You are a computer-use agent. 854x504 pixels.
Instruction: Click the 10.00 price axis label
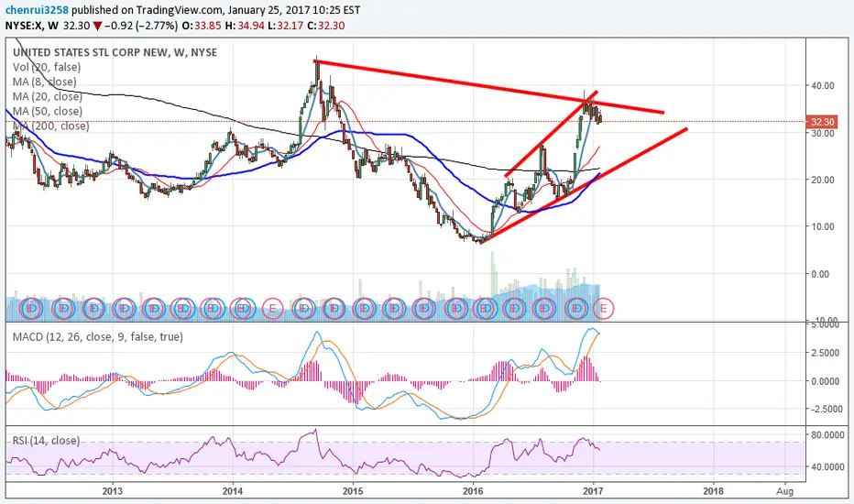click(823, 226)
